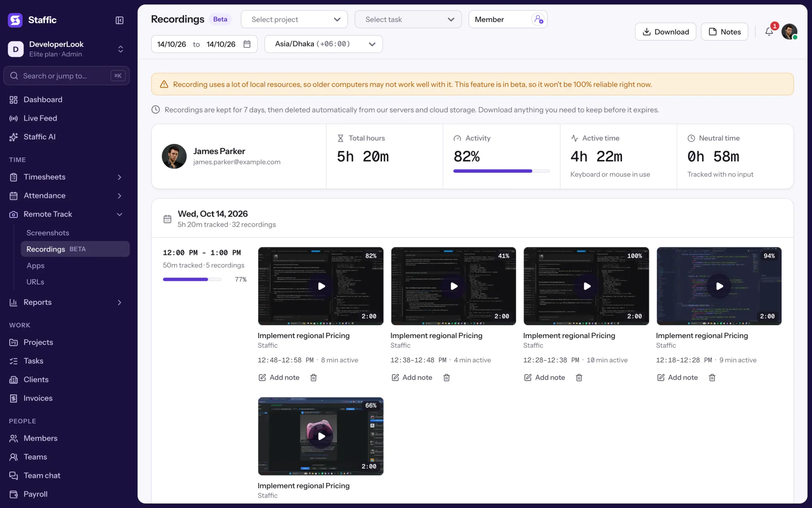Delete the 12:28-12:38 PM recording
Viewport: 812px width, 508px height.
(x=579, y=378)
